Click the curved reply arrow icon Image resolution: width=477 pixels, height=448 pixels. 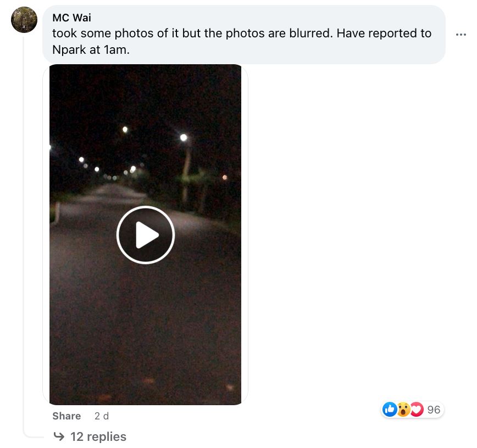tap(59, 436)
